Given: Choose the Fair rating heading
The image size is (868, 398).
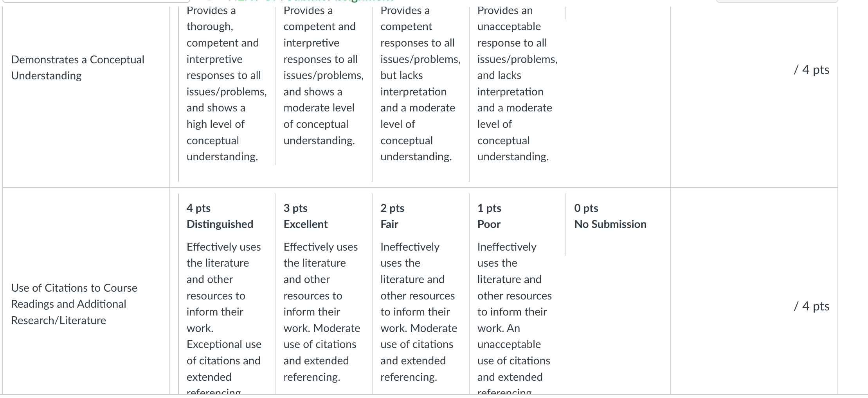Looking at the screenshot, I should click(x=389, y=224).
